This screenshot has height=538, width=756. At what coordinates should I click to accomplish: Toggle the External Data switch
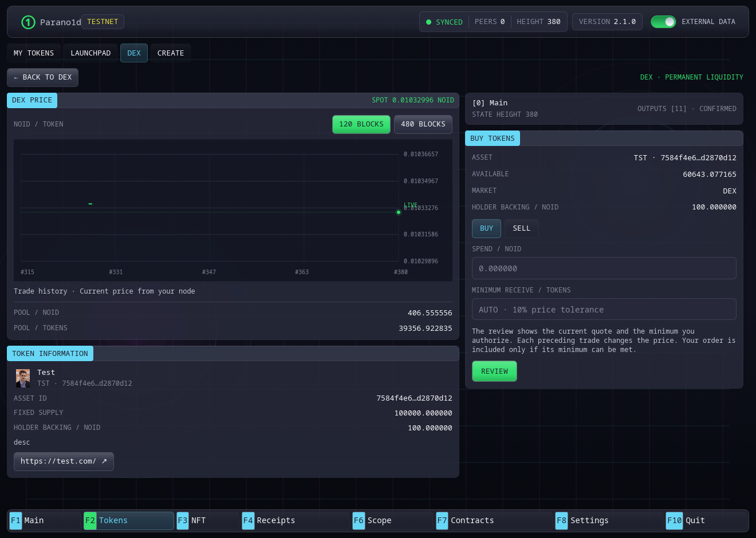click(663, 22)
